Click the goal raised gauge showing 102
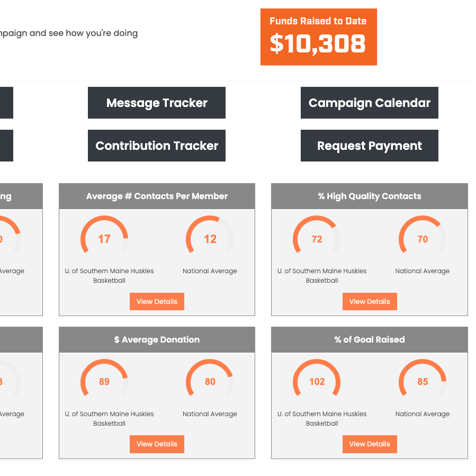476x476 pixels. click(x=317, y=382)
